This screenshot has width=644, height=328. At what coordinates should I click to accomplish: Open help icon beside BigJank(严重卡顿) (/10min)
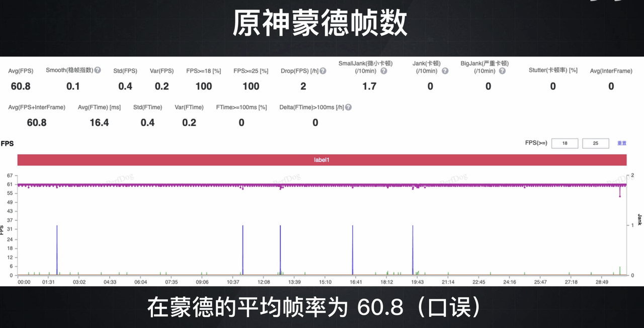point(503,71)
